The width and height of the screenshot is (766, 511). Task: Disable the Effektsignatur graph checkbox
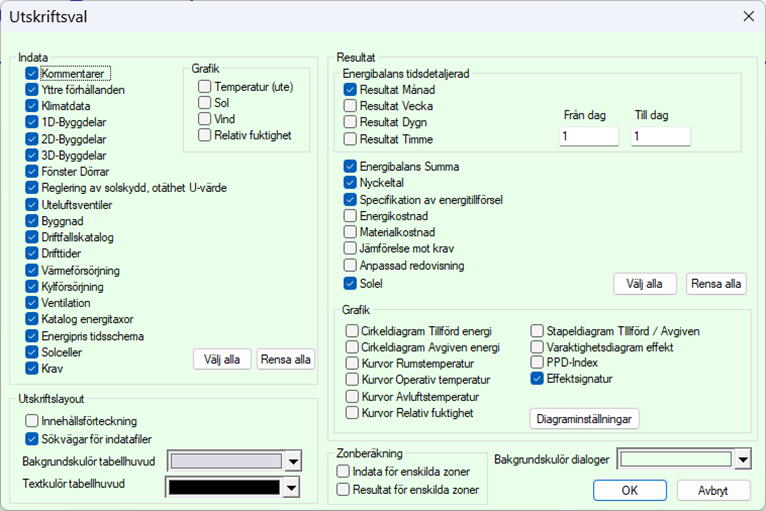point(537,379)
